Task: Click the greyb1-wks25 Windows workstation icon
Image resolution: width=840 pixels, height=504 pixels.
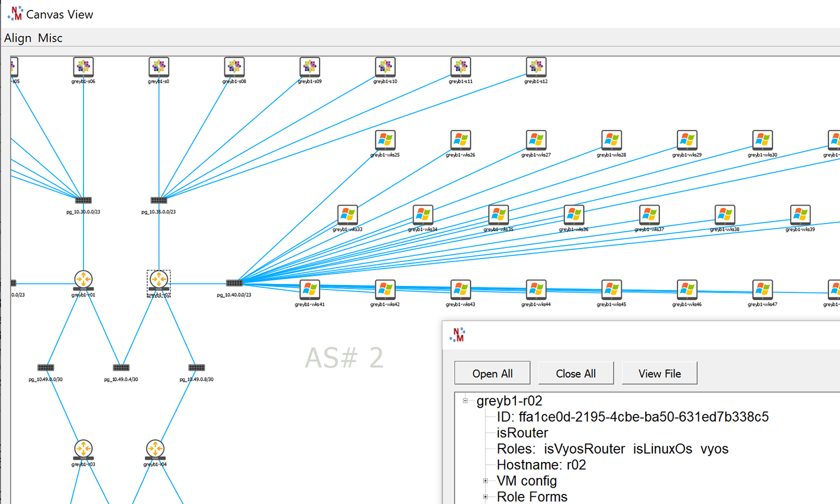Action: tap(385, 140)
